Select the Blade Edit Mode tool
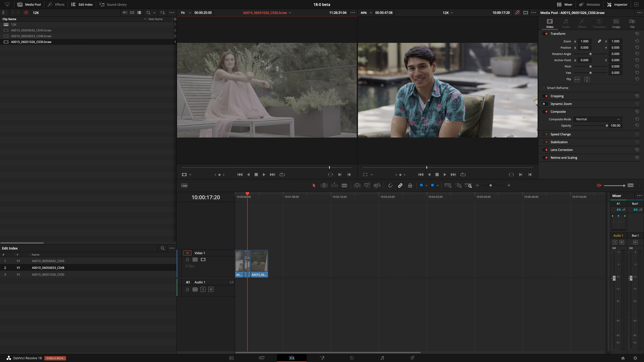The height and width of the screenshot is (362, 644). [x=344, y=185]
